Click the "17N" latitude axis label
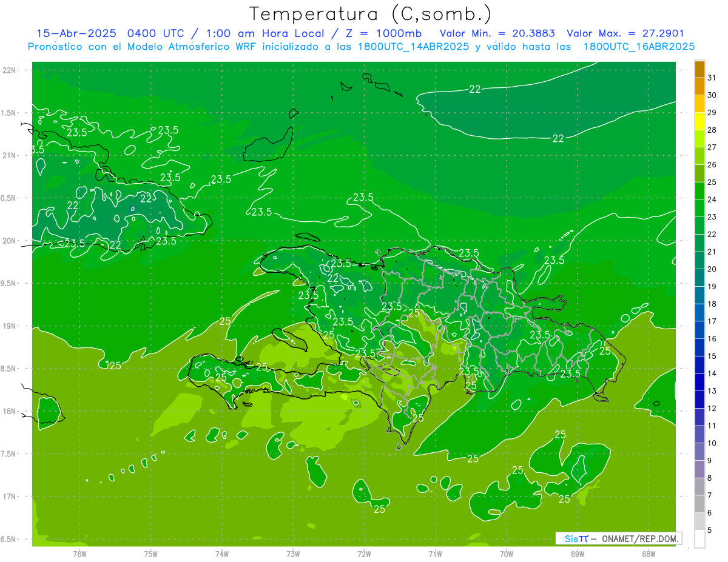Image resolution: width=728 pixels, height=562 pixels. point(10,497)
